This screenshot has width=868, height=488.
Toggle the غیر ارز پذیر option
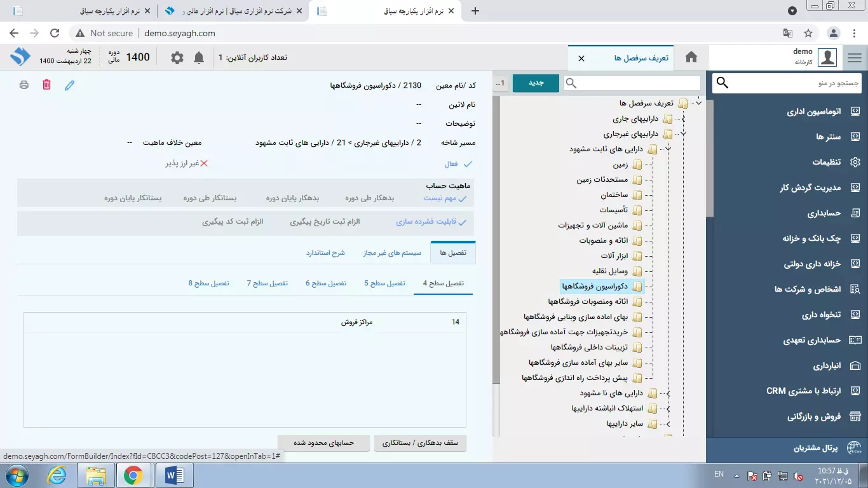204,164
